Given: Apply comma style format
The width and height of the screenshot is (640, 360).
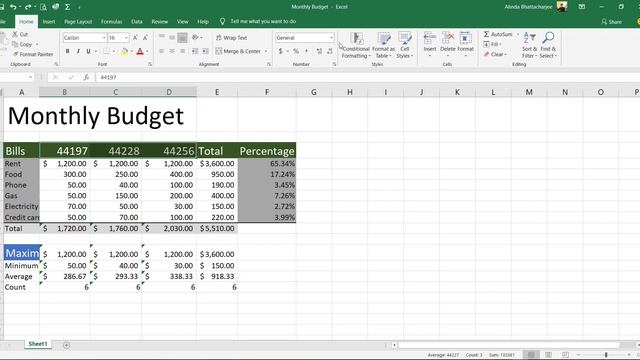Looking at the screenshot, I should point(307,51).
